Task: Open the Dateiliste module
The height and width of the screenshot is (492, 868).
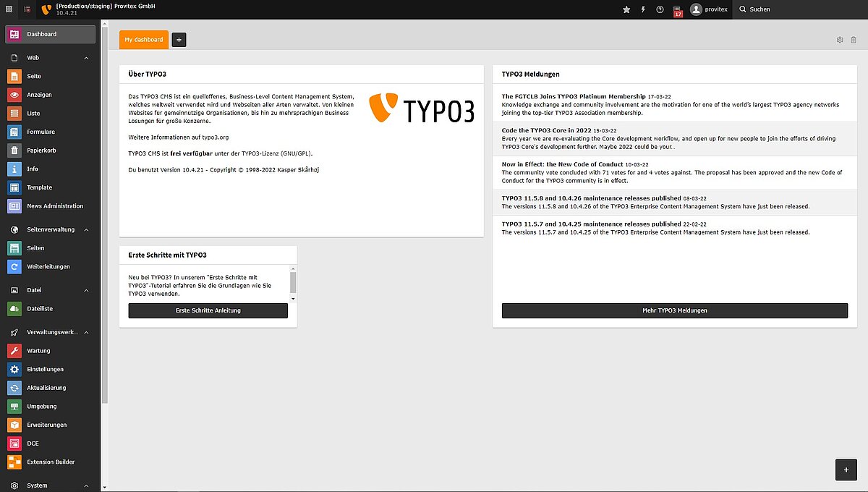Action: pyautogui.click(x=50, y=309)
